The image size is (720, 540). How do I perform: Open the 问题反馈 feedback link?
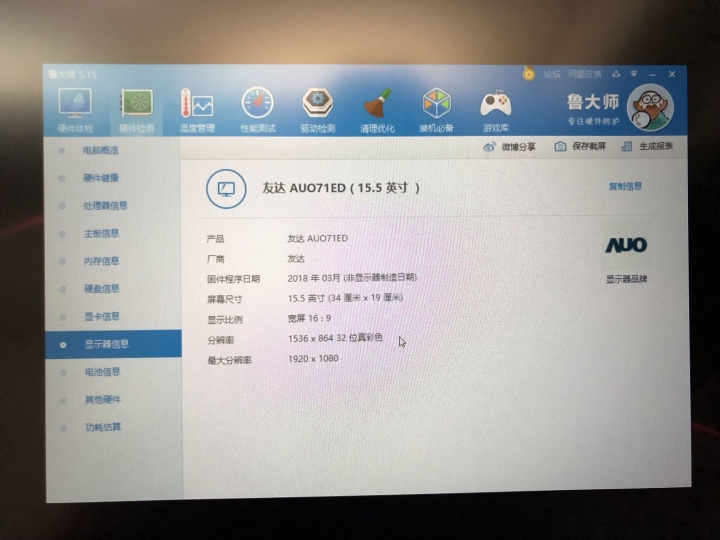pyautogui.click(x=585, y=74)
